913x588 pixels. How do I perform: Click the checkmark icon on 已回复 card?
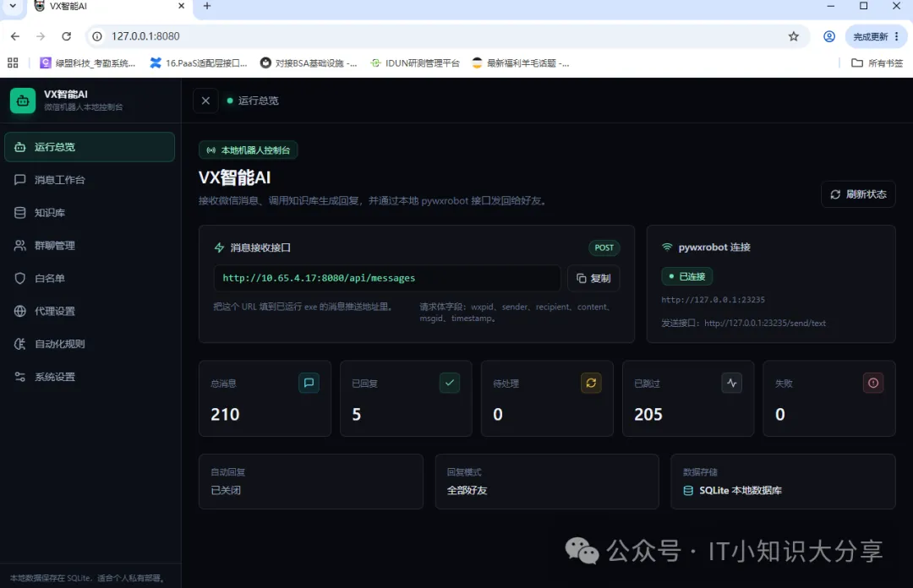coord(450,383)
